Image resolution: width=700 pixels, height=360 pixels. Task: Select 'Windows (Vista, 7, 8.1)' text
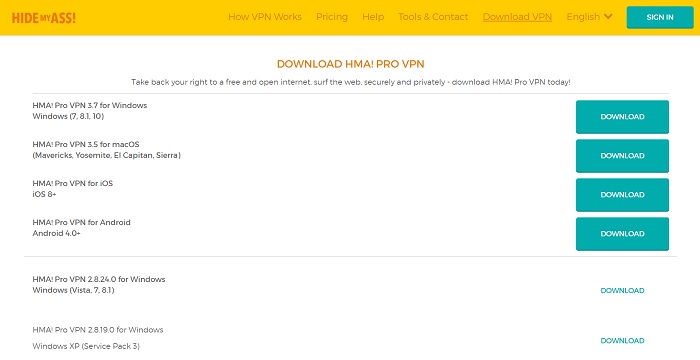[x=73, y=290]
